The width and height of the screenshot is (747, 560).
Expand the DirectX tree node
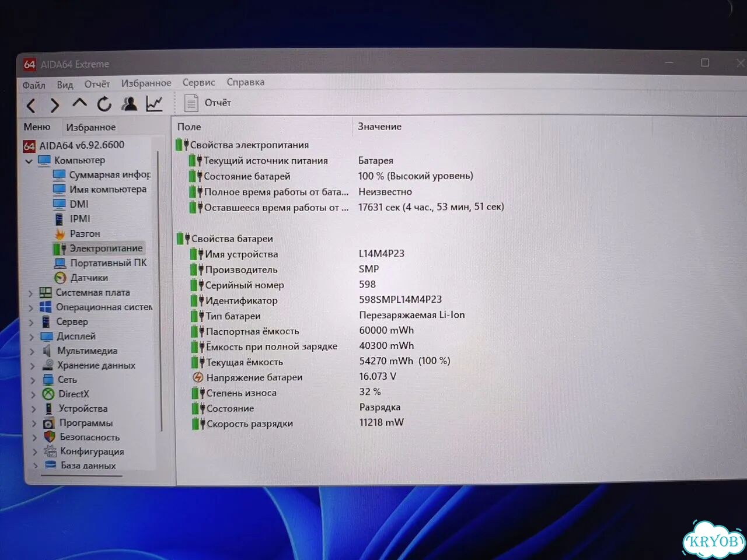33,394
